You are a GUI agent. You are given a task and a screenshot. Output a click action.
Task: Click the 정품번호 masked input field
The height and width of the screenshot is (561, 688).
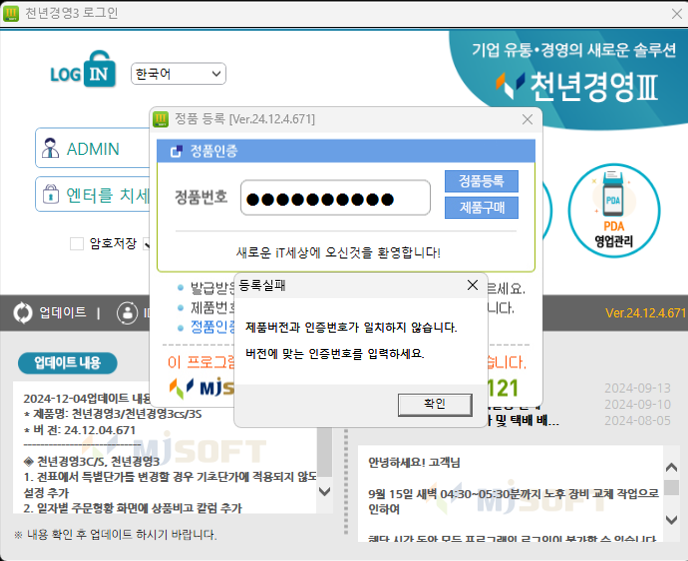tap(335, 198)
